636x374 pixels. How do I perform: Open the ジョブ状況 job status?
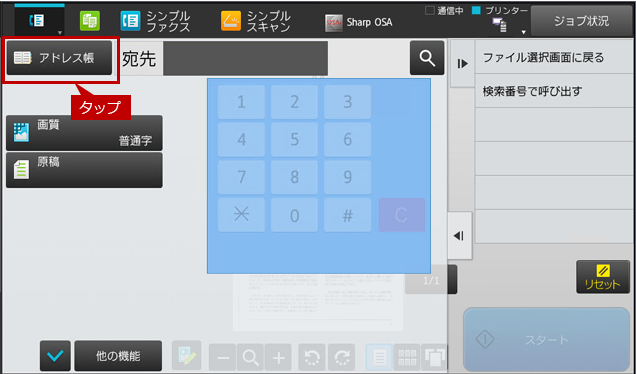click(x=582, y=21)
